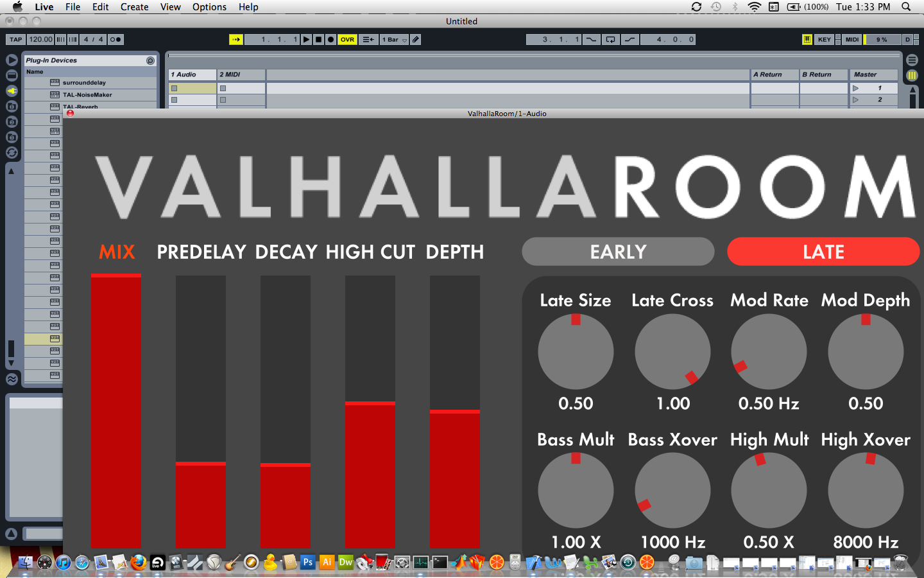Click the High Xover knob

click(866, 490)
